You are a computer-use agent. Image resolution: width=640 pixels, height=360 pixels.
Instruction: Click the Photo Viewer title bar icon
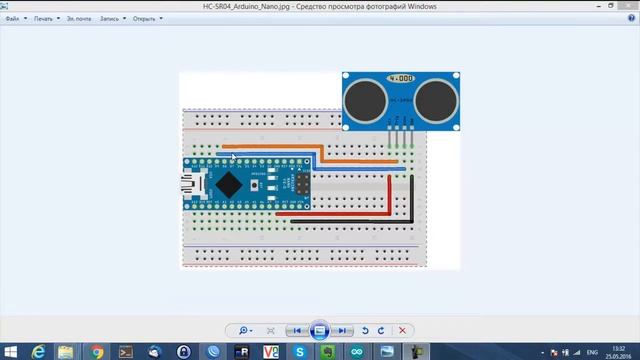click(x=4, y=6)
